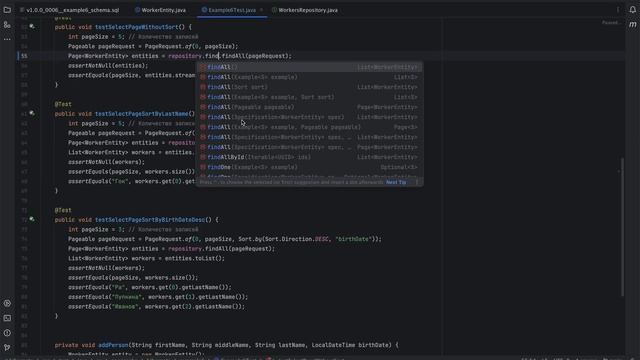Choose findAll(Pageable pageable) suggestion
The width and height of the screenshot is (640, 360).
pyautogui.click(x=309, y=107)
